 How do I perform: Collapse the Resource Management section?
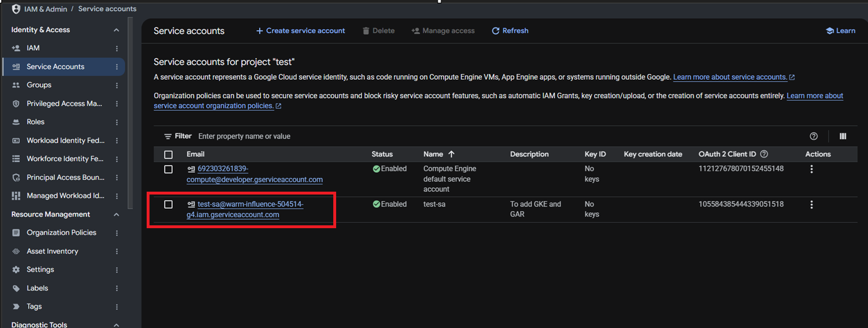point(116,214)
